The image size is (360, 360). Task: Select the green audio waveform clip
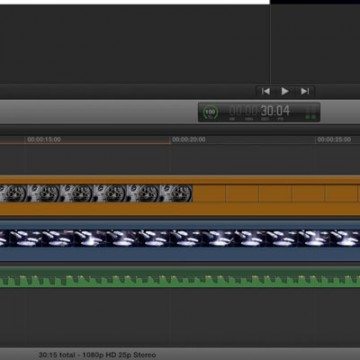click(180, 277)
